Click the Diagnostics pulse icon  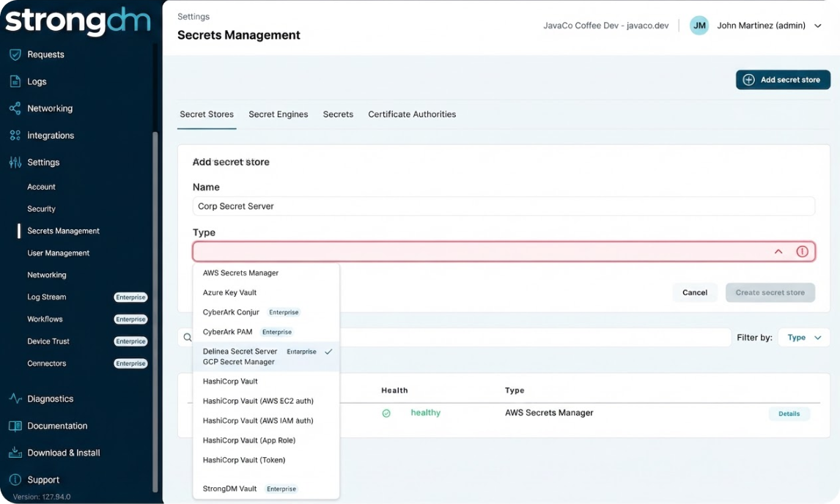tap(15, 399)
